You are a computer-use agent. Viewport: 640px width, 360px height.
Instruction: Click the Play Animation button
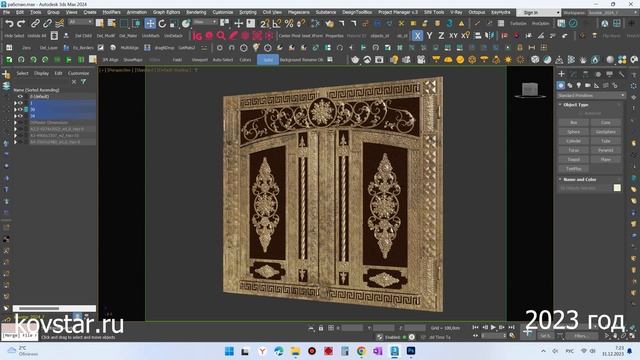tap(493, 327)
